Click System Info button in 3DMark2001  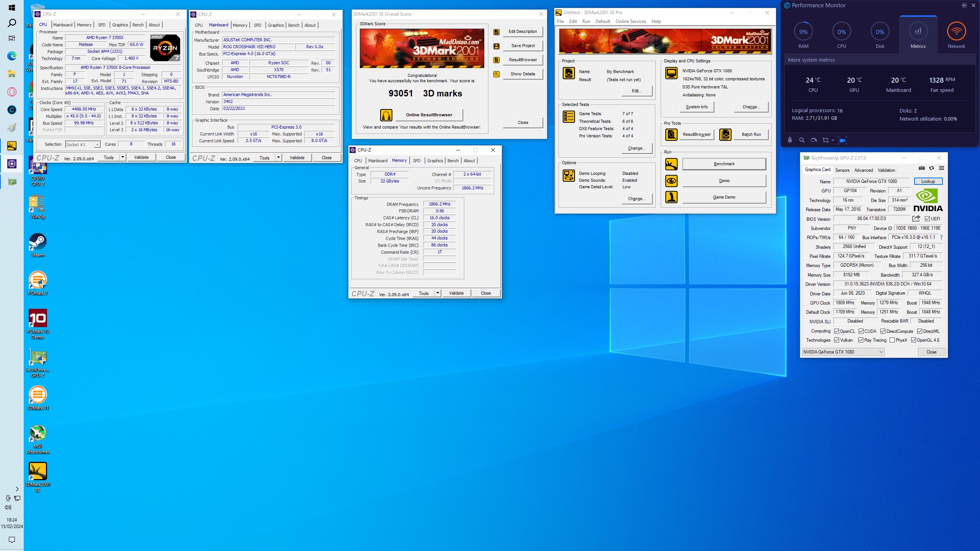click(697, 107)
